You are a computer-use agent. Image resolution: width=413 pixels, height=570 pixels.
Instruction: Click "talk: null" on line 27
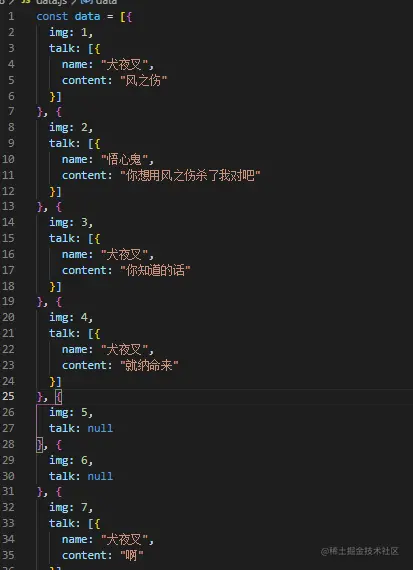81,428
